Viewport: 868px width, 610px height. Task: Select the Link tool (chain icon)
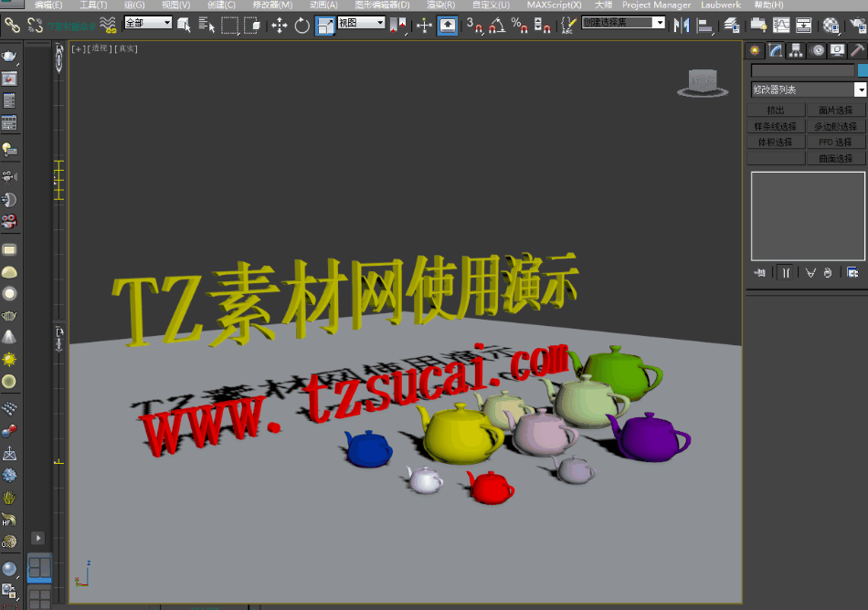tap(12, 25)
